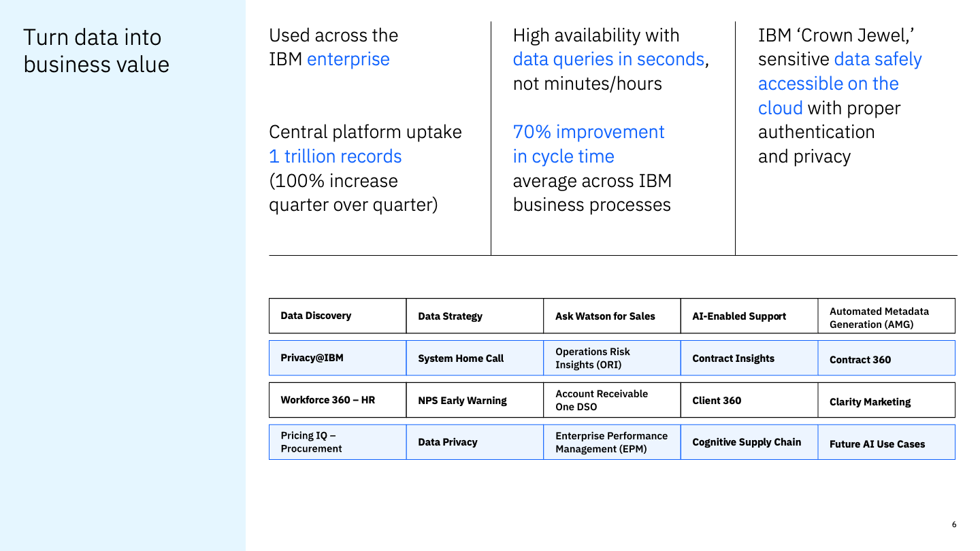Viewport: 980px width, 551px height.
Task: Select the 'Clarity Marketing' cell
Action: (x=886, y=400)
